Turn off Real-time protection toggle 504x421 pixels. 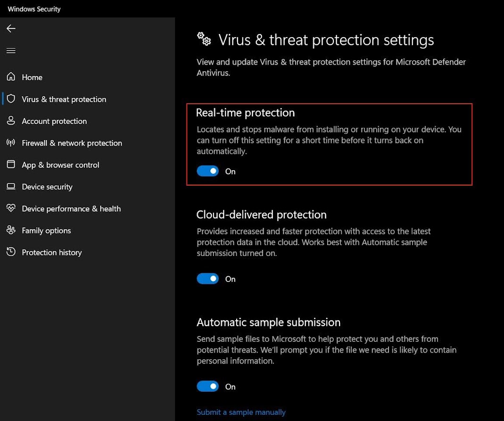pyautogui.click(x=208, y=171)
